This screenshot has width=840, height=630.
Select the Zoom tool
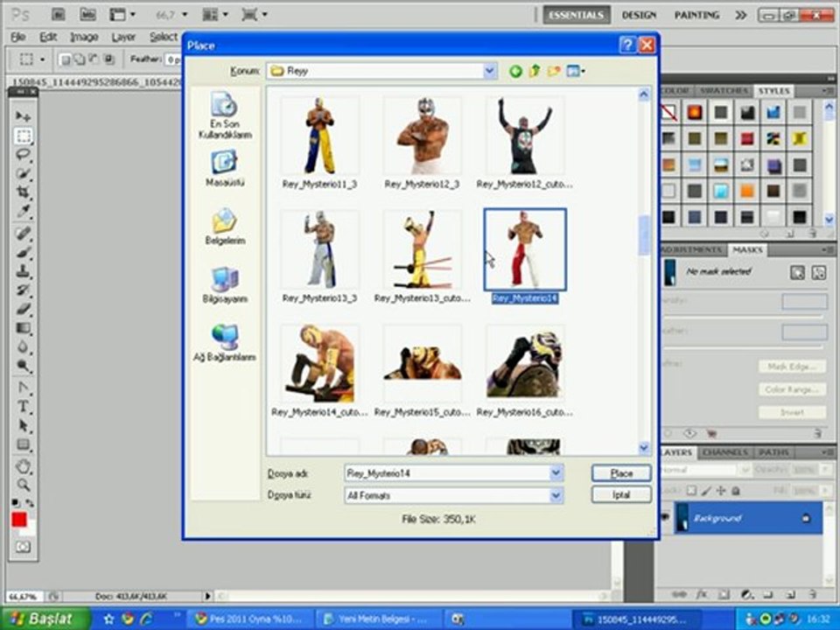click(x=23, y=485)
